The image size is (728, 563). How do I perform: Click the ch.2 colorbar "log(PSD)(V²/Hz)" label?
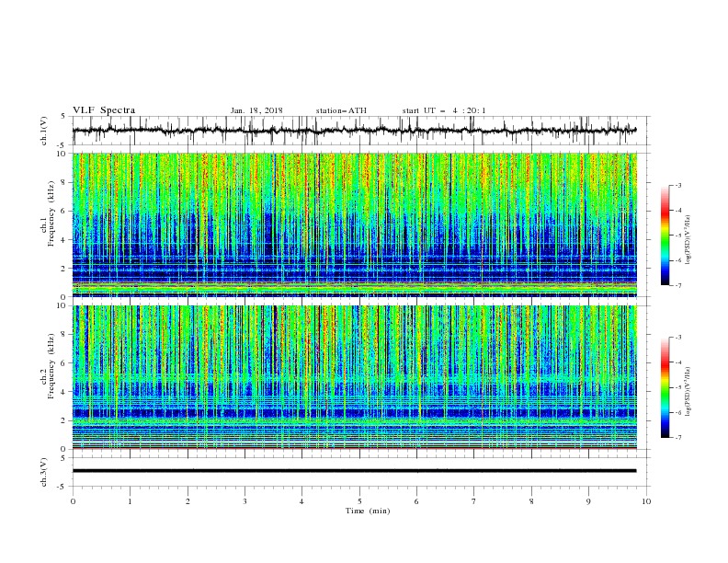pyautogui.click(x=688, y=391)
